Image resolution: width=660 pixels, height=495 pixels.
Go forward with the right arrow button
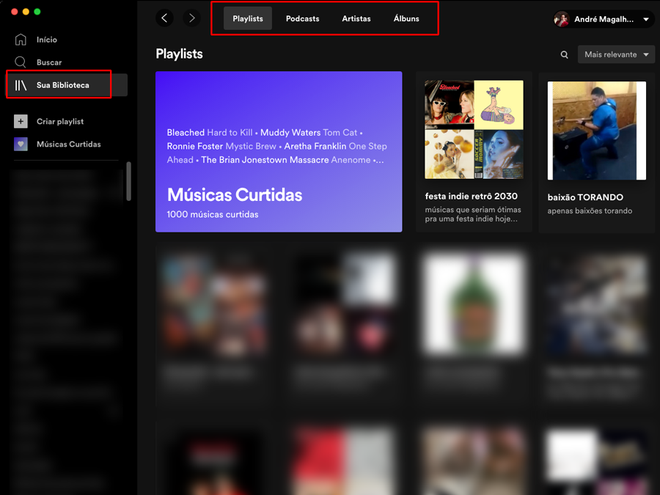192,18
